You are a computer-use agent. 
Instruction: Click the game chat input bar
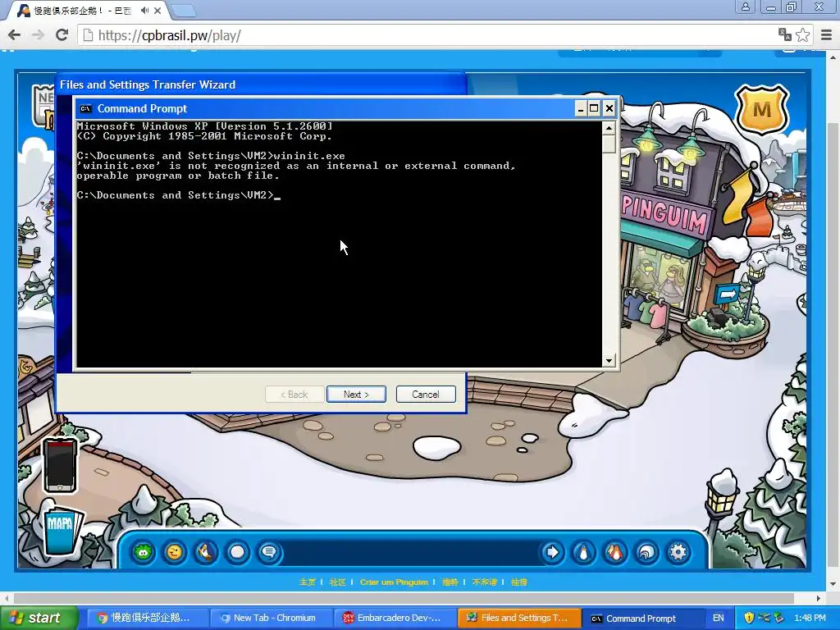[410, 552]
